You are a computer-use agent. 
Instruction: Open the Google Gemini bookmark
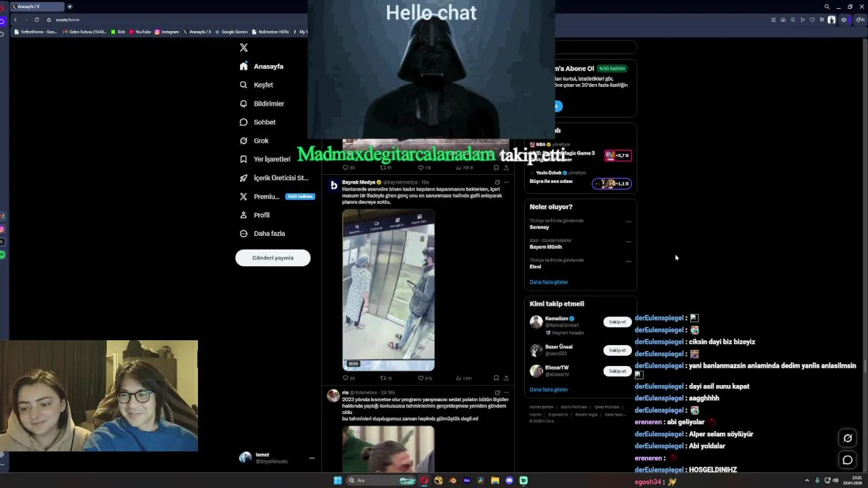[x=232, y=32]
